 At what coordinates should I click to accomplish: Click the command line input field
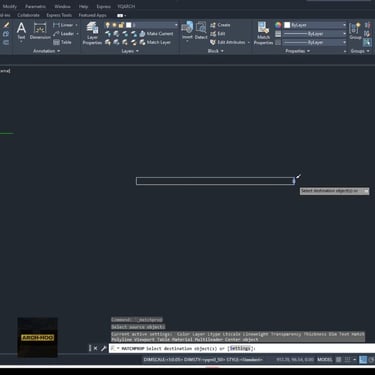coord(242,348)
